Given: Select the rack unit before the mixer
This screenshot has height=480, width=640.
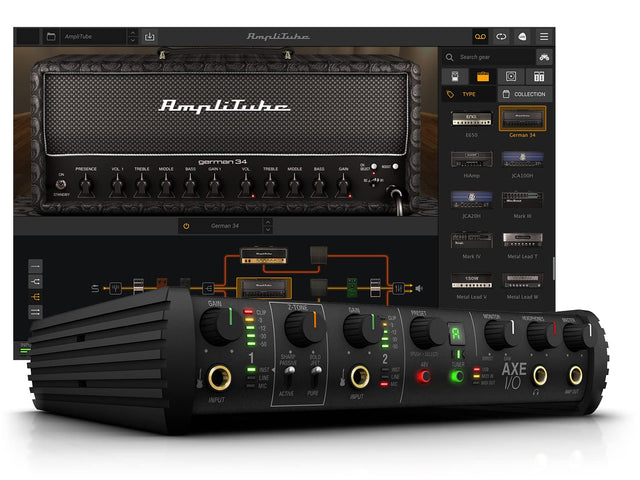Looking at the screenshot, I should pyautogui.click(x=375, y=288).
